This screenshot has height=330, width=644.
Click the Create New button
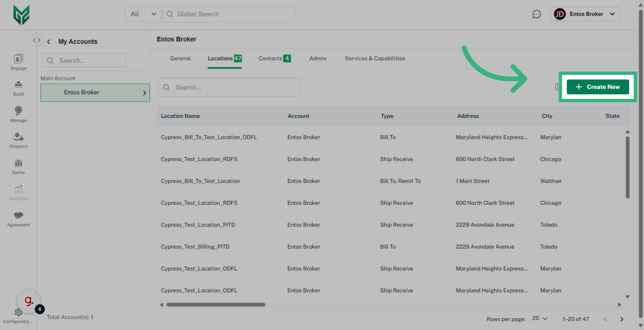coord(598,87)
